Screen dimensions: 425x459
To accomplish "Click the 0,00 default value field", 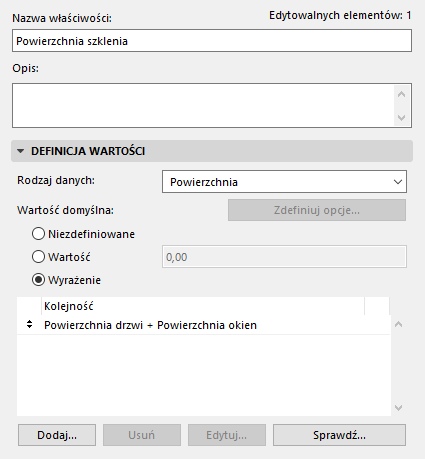I will click(284, 257).
